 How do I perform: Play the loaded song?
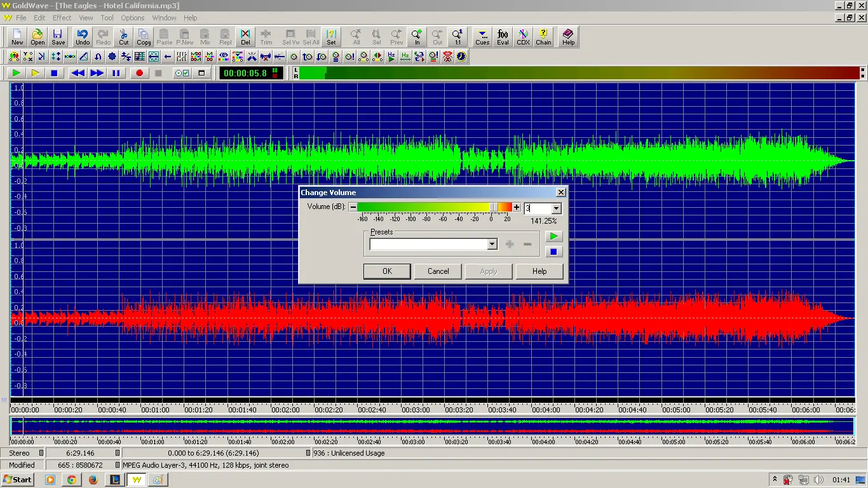(x=16, y=72)
